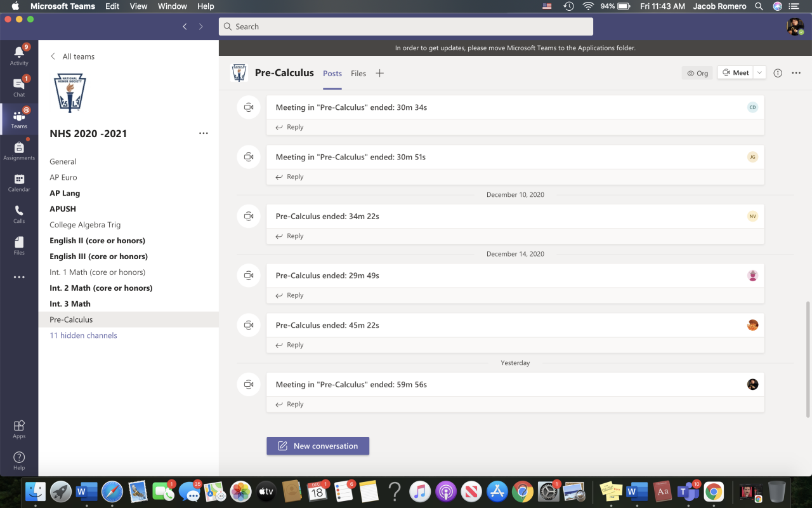Click the Search field

(406, 27)
